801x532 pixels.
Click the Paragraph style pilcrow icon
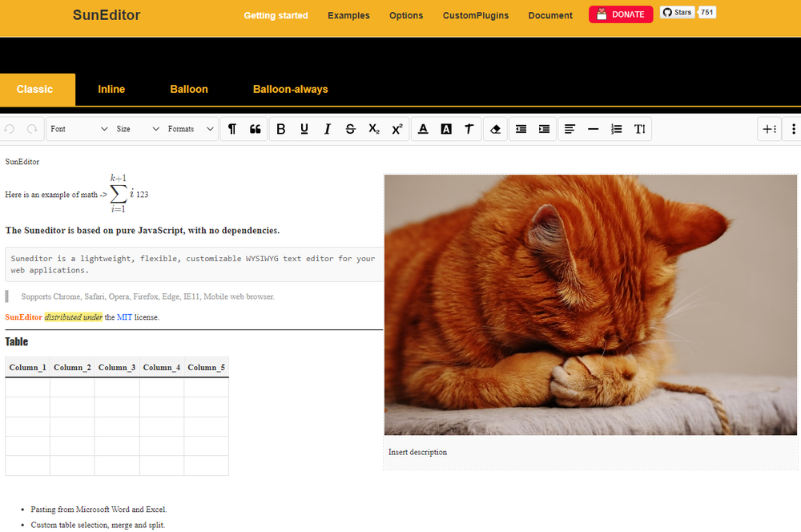(x=232, y=129)
